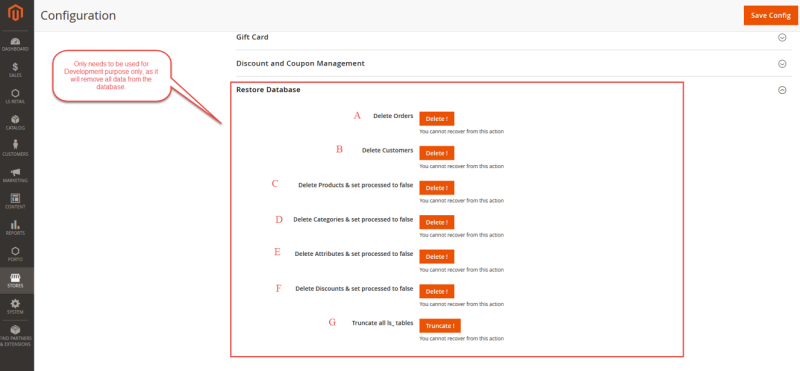This screenshot has height=371, width=800.
Task: Open the Dashboard sidebar icon
Action: (15, 42)
